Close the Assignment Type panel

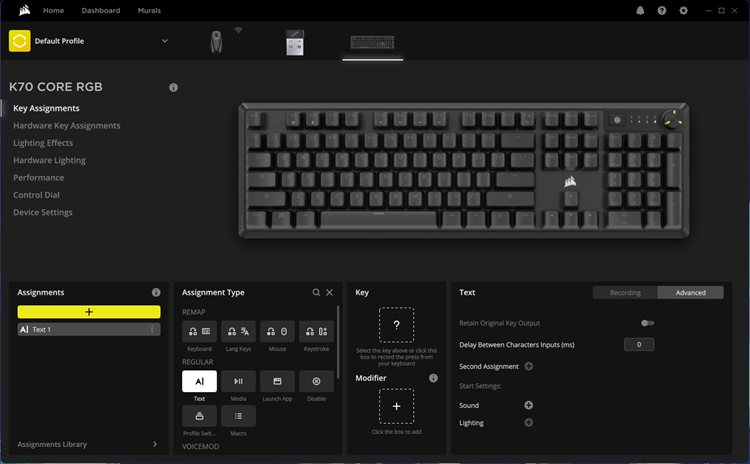click(x=330, y=292)
